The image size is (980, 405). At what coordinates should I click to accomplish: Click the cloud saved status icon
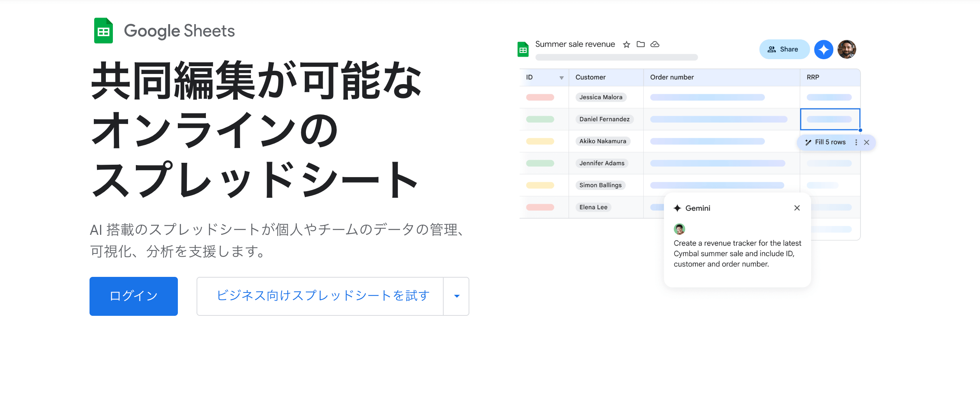tap(655, 44)
